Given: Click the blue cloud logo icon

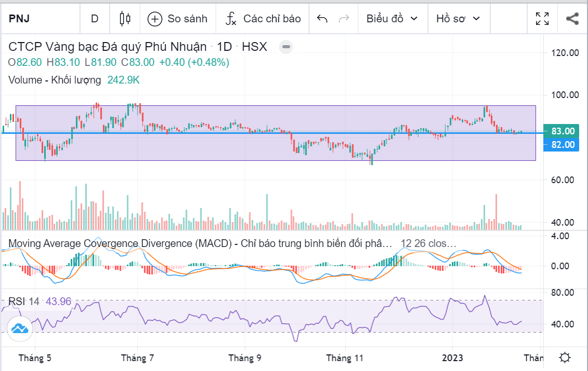Looking at the screenshot, I should pyautogui.click(x=20, y=329).
